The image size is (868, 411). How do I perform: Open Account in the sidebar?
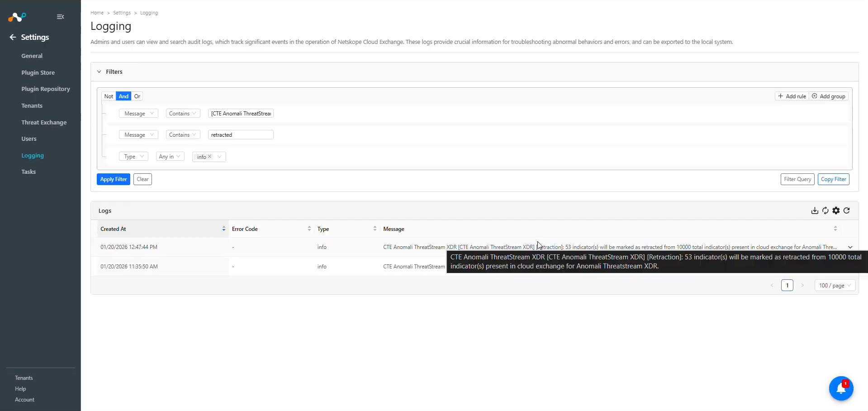click(x=24, y=400)
